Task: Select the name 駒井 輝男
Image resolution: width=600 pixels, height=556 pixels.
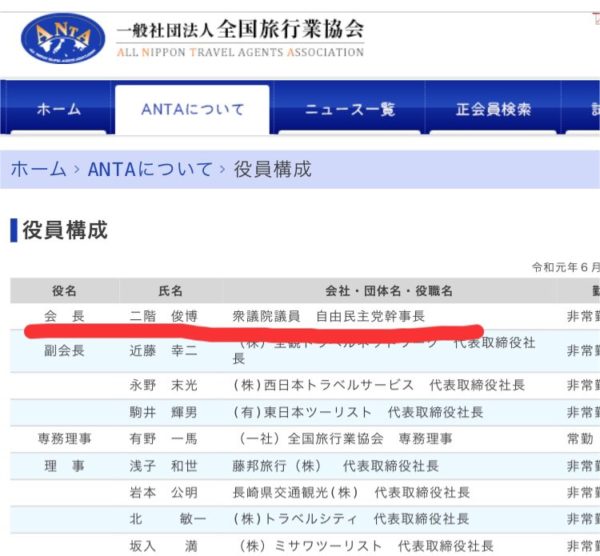Action: tap(163, 412)
